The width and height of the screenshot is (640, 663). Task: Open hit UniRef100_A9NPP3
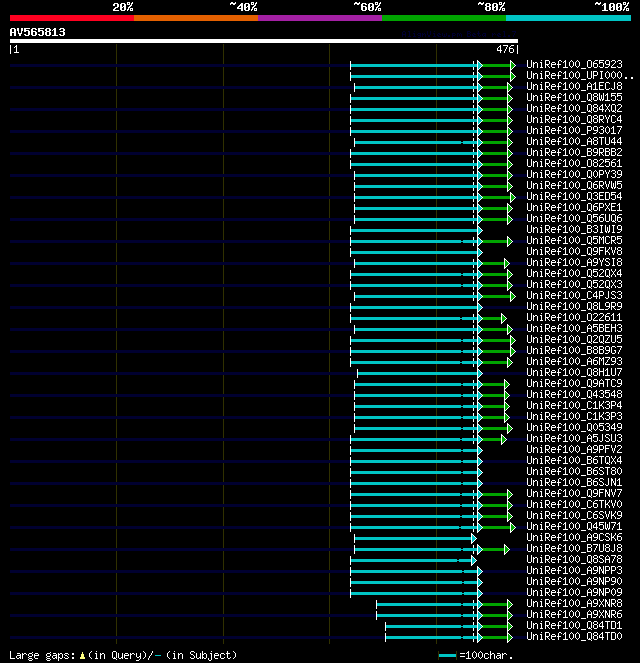pyautogui.click(x=574, y=570)
